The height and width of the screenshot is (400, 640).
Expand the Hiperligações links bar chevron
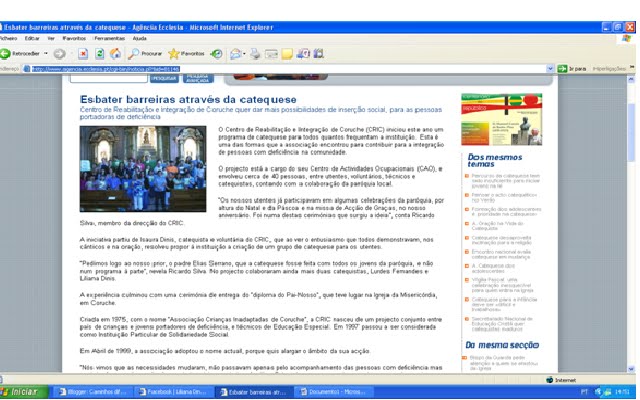pos(632,68)
